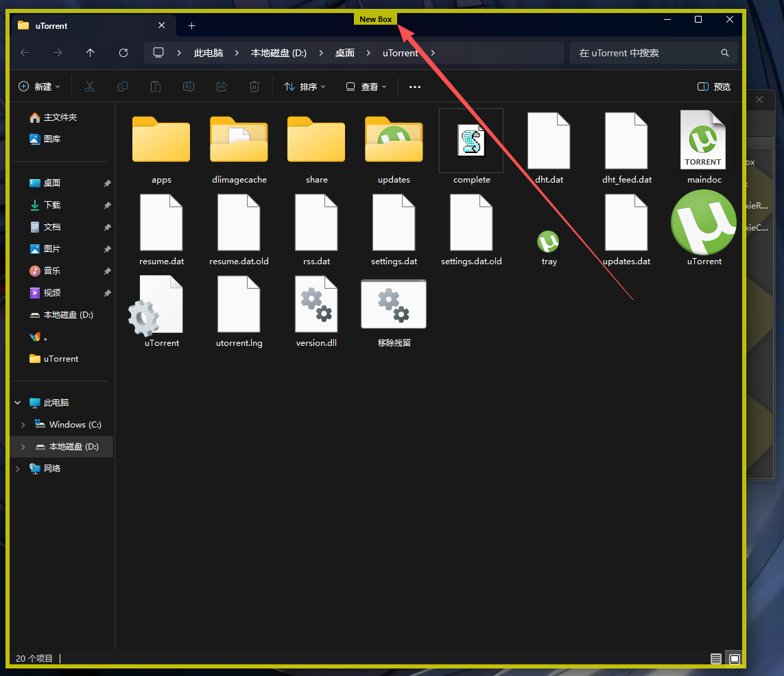Switch to large icons view
784x676 pixels.
coord(735,658)
